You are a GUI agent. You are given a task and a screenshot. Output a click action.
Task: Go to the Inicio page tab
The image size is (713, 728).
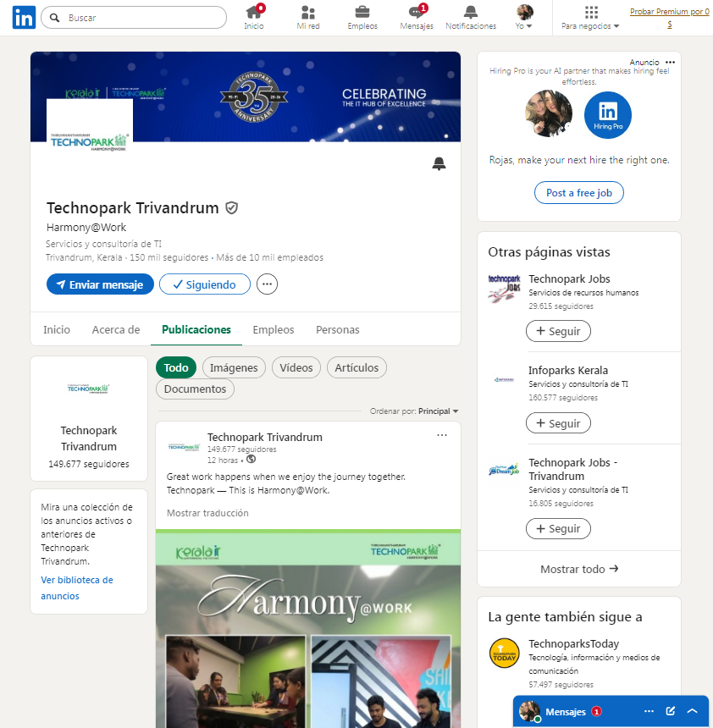57,329
